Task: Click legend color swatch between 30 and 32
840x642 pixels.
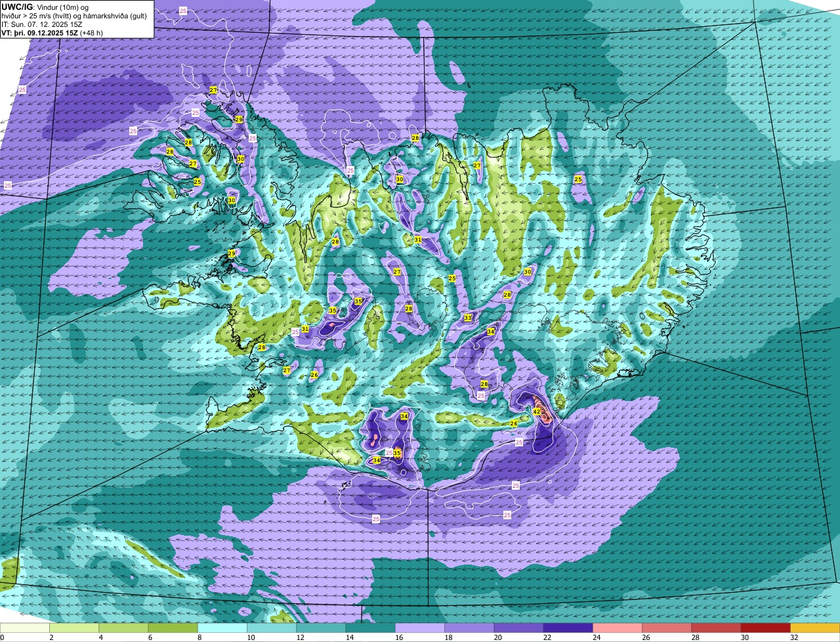Action: pyautogui.click(x=765, y=628)
